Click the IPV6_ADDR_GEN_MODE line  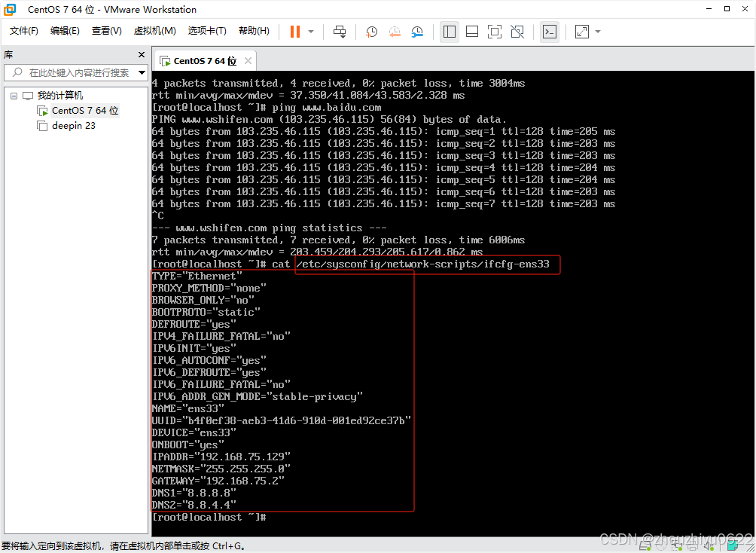(x=258, y=396)
